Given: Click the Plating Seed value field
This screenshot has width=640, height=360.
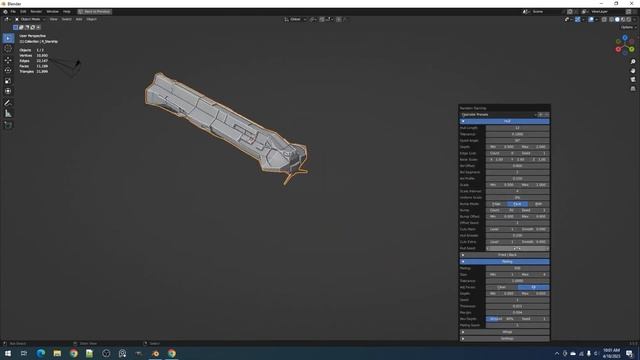Looking at the screenshot, I should (x=517, y=325).
